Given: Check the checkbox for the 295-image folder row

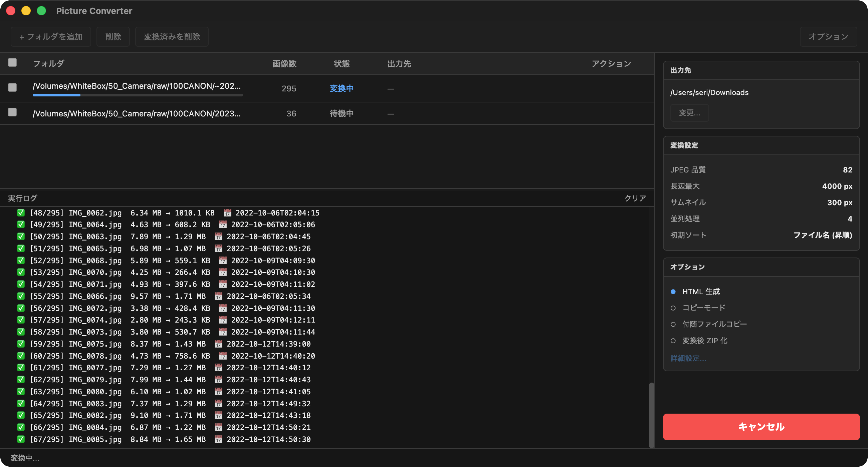Looking at the screenshot, I should (12, 87).
